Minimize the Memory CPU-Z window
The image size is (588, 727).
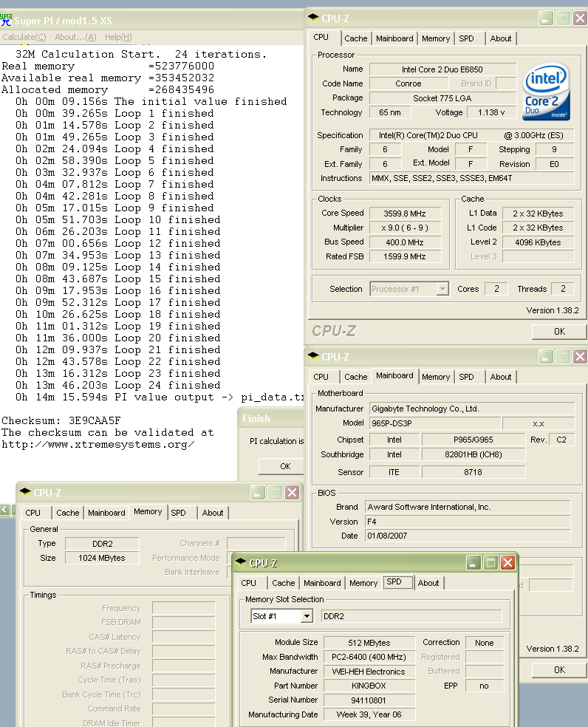tap(257, 492)
